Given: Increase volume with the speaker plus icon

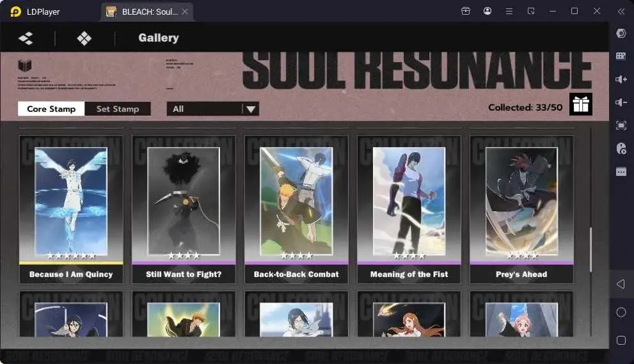Looking at the screenshot, I should pos(621,79).
